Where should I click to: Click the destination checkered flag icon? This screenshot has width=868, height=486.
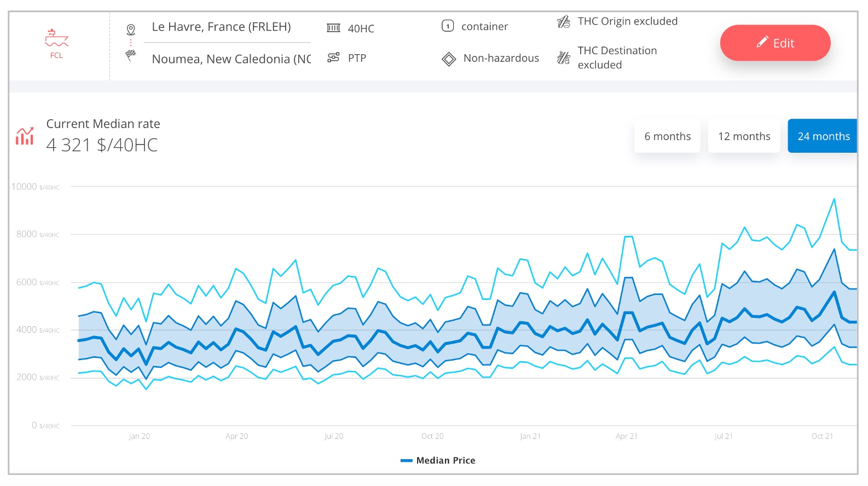pyautogui.click(x=131, y=55)
